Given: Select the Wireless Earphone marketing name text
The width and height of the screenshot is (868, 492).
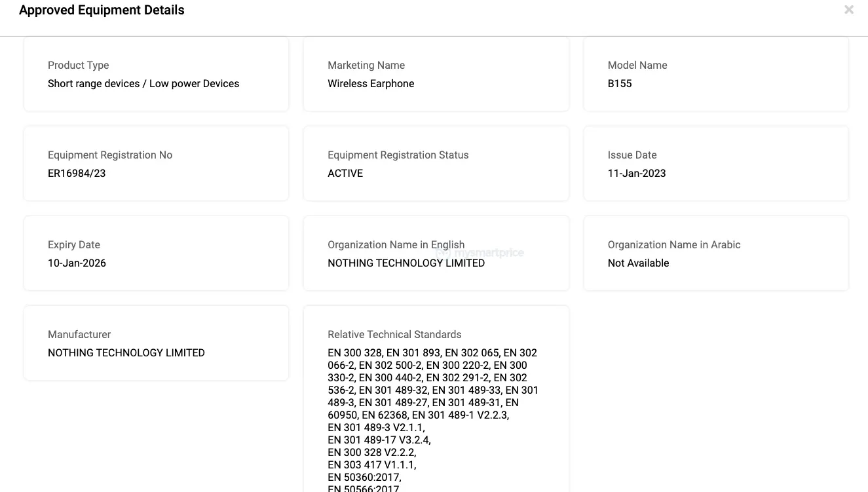Looking at the screenshot, I should click(x=371, y=83).
